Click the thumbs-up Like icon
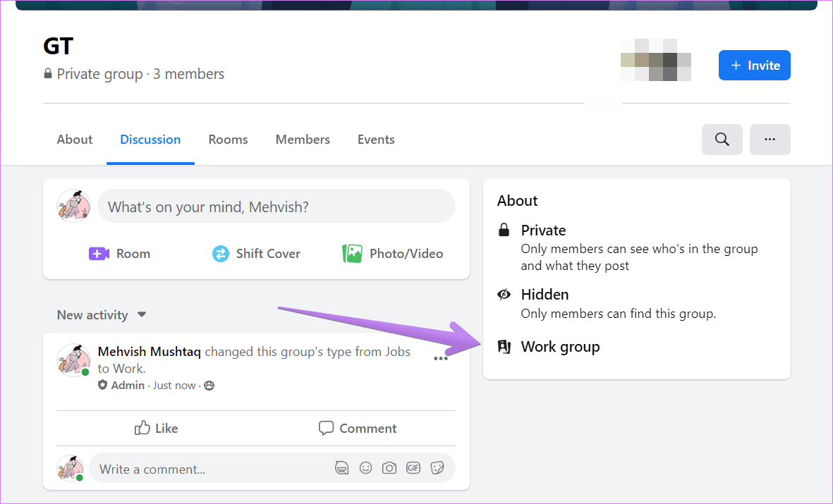833x504 pixels. click(x=142, y=428)
